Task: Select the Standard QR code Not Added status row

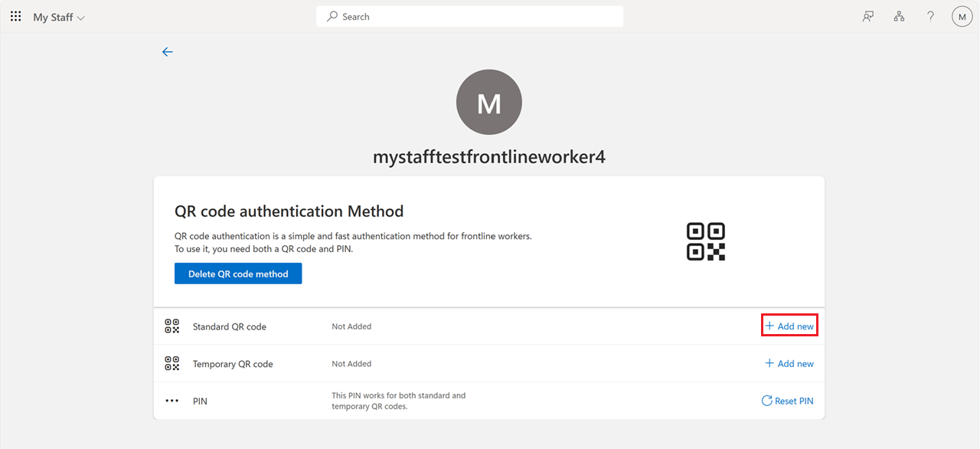Action: point(351,326)
